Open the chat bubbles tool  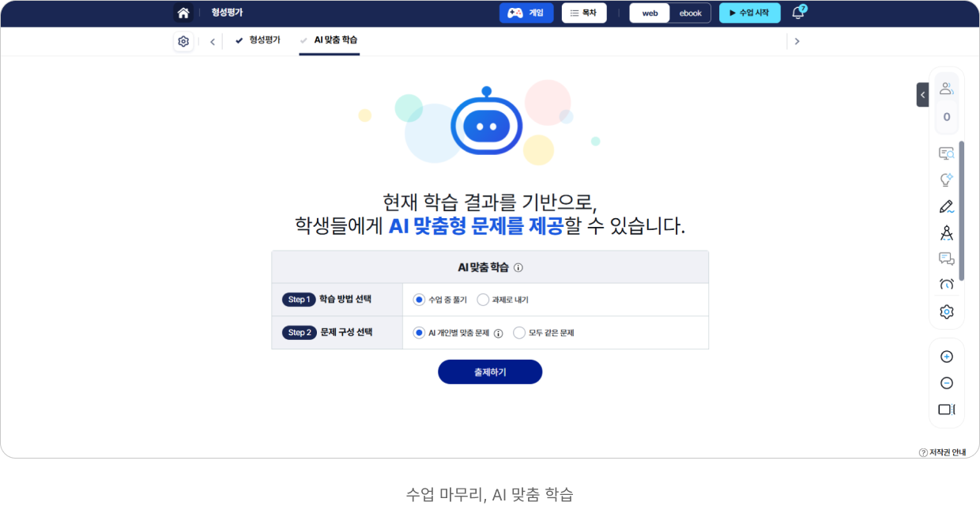(947, 259)
